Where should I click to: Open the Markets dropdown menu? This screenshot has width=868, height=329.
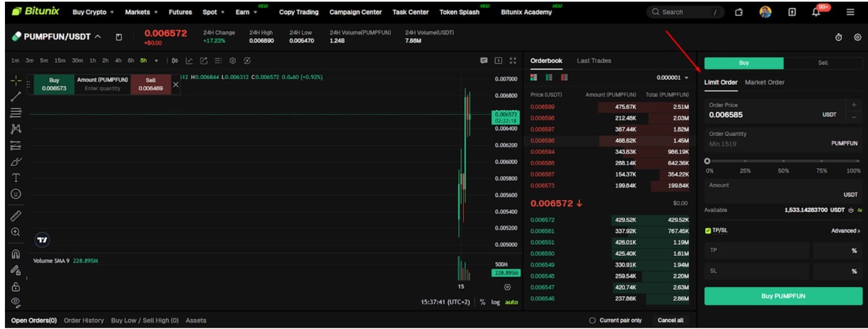pos(141,12)
